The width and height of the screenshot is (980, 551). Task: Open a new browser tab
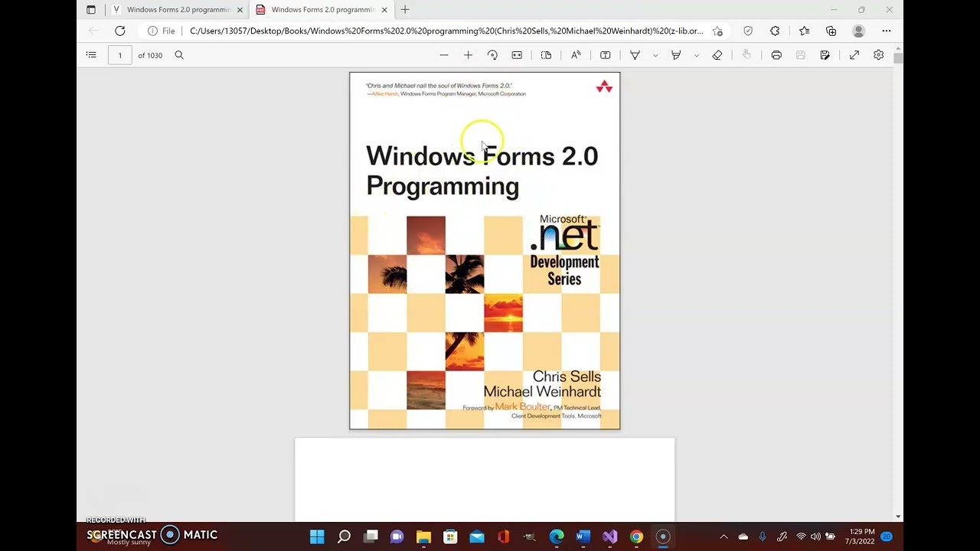tap(405, 10)
